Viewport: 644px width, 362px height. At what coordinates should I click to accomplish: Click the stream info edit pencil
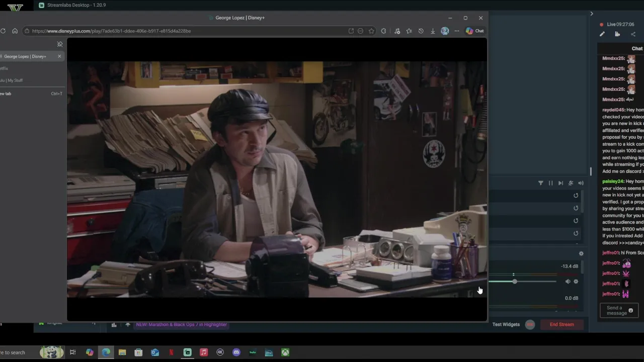coord(602,34)
